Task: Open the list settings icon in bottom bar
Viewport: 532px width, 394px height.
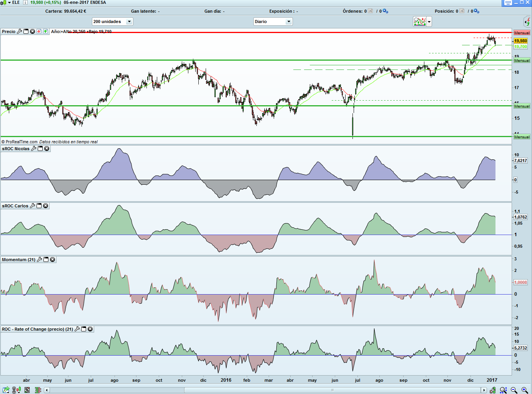Action: [x=27, y=390]
